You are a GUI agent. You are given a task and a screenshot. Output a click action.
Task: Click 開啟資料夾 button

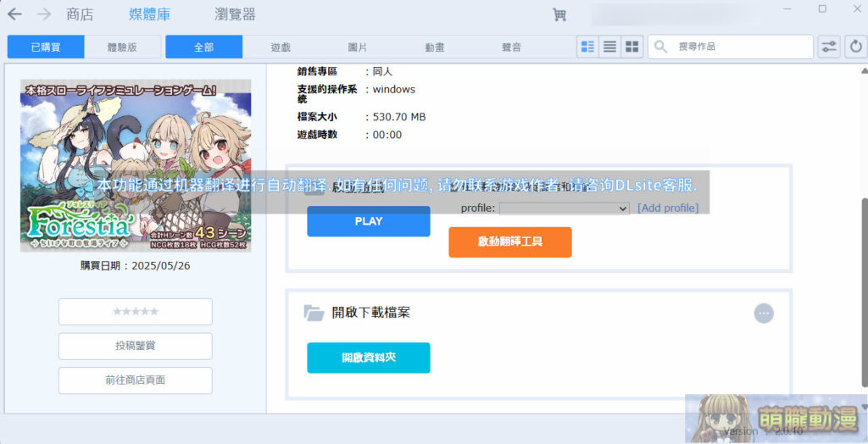click(x=369, y=358)
